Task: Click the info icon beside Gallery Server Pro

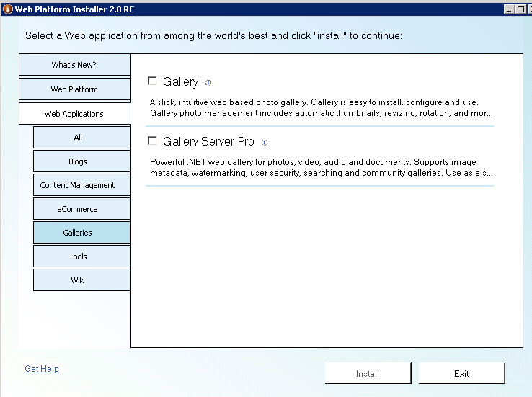Action: [x=265, y=143]
